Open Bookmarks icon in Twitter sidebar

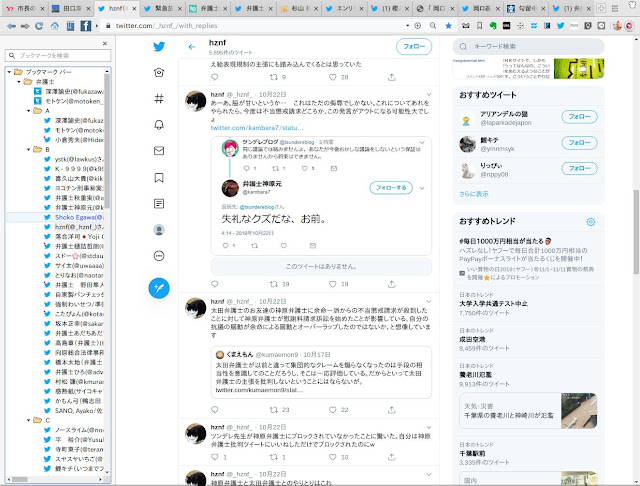[159, 178]
